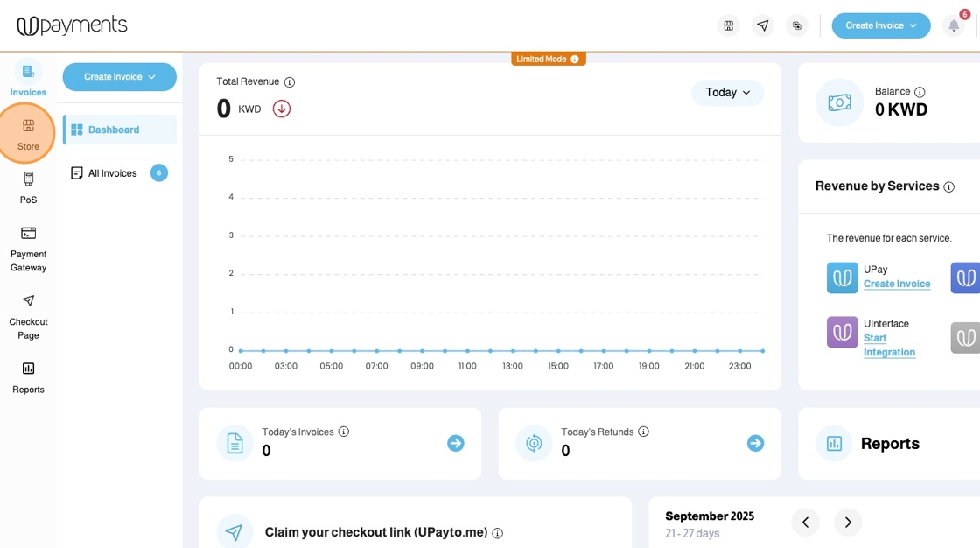Follow the UPay Create Invoice link
This screenshot has width=980, height=548.
[897, 284]
